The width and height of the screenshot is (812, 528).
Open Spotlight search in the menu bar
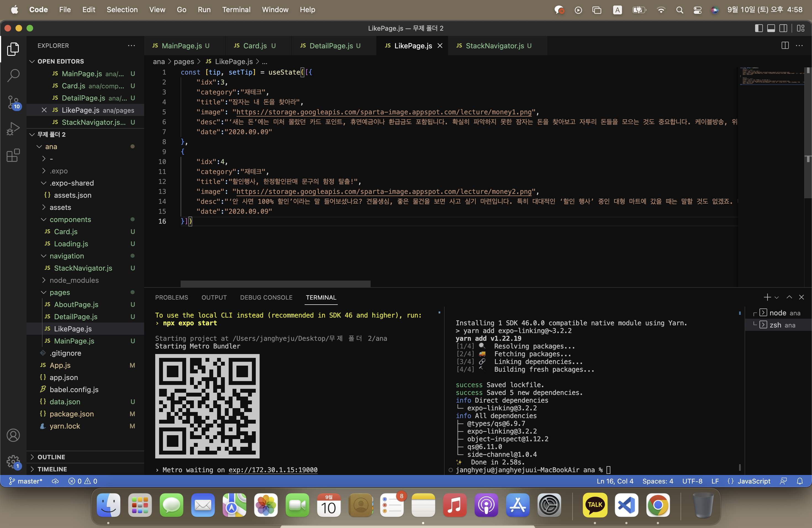tap(679, 10)
